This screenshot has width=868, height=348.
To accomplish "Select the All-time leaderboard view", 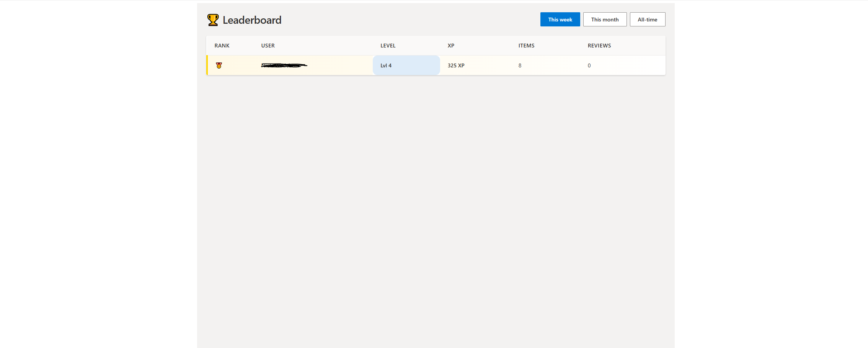I will (x=648, y=19).
